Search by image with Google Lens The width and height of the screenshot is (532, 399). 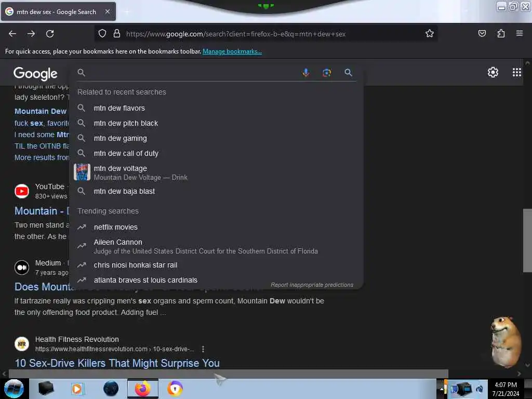pyautogui.click(x=327, y=73)
